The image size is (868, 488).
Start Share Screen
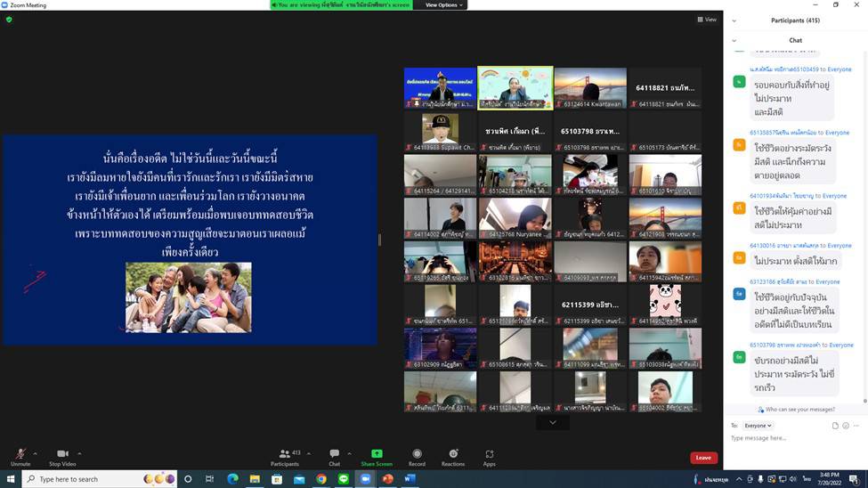377,458
